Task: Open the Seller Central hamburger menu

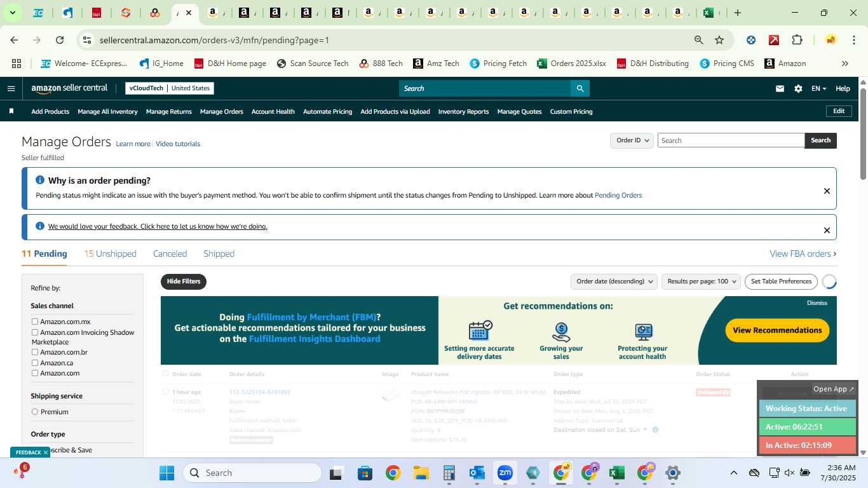Action: [x=11, y=88]
